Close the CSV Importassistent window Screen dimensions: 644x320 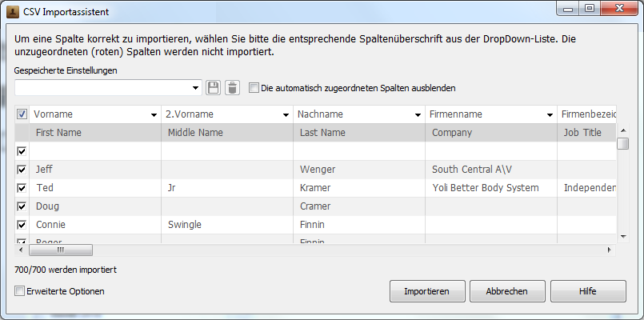click(618, 9)
